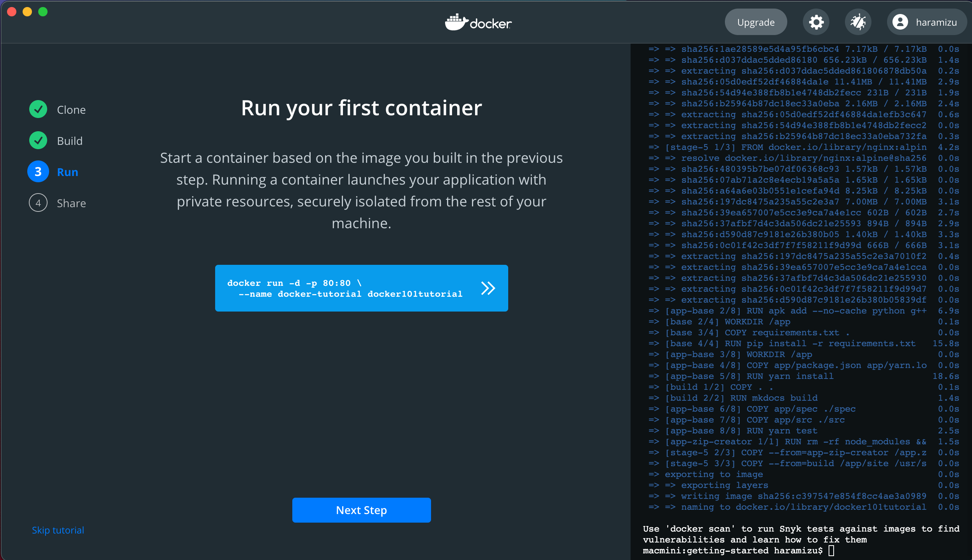The image size is (972, 560).
Task: Select the step 4 Share circle
Action: 38,203
